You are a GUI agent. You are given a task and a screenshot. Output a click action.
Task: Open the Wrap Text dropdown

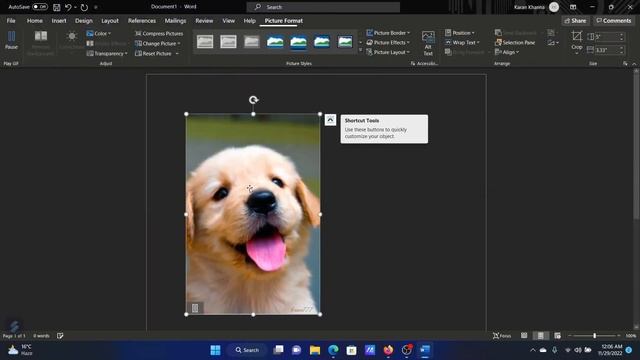[462, 42]
